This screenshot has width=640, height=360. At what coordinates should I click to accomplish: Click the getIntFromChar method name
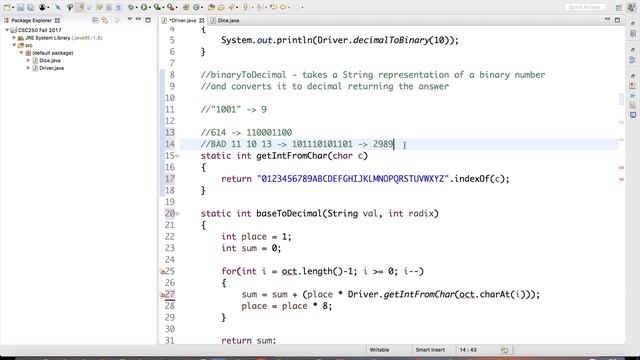point(293,156)
